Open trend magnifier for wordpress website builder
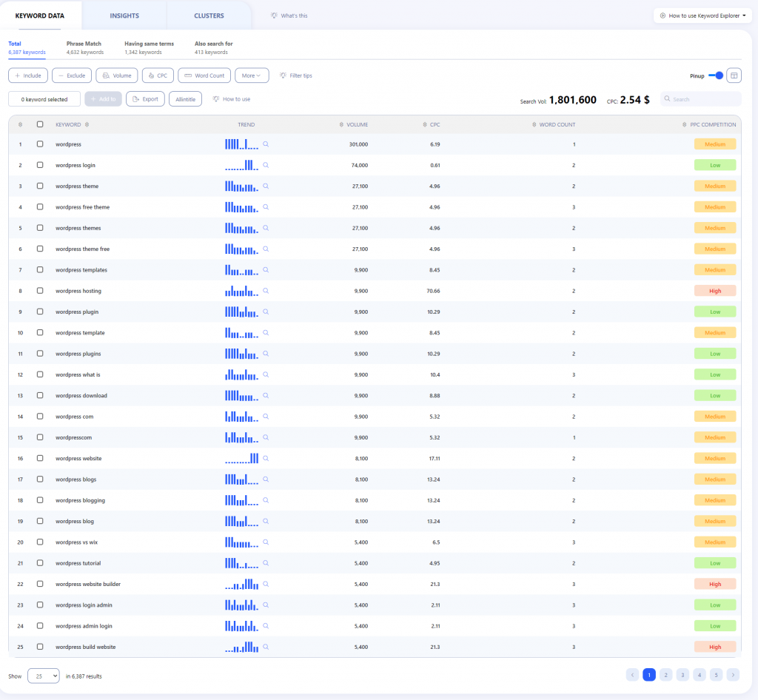 [x=266, y=584]
